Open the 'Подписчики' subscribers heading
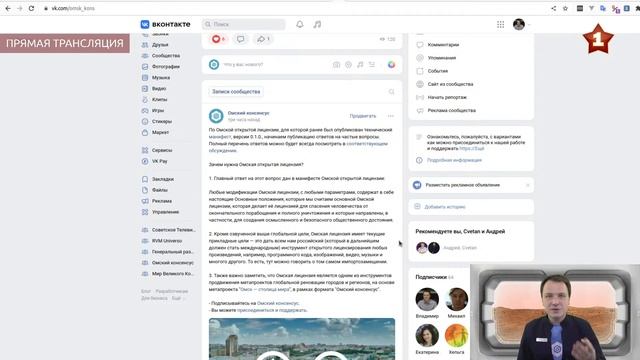The image size is (640, 360). [x=431, y=277]
